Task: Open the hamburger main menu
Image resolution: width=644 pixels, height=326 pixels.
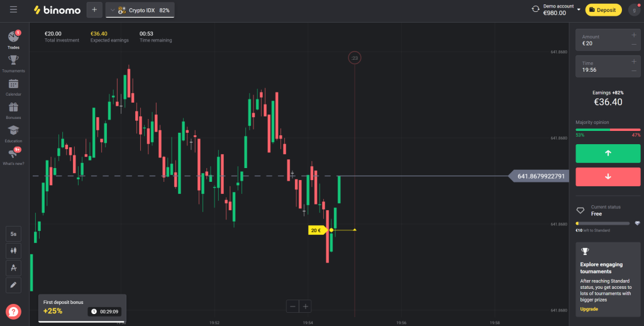Action: 14,10
